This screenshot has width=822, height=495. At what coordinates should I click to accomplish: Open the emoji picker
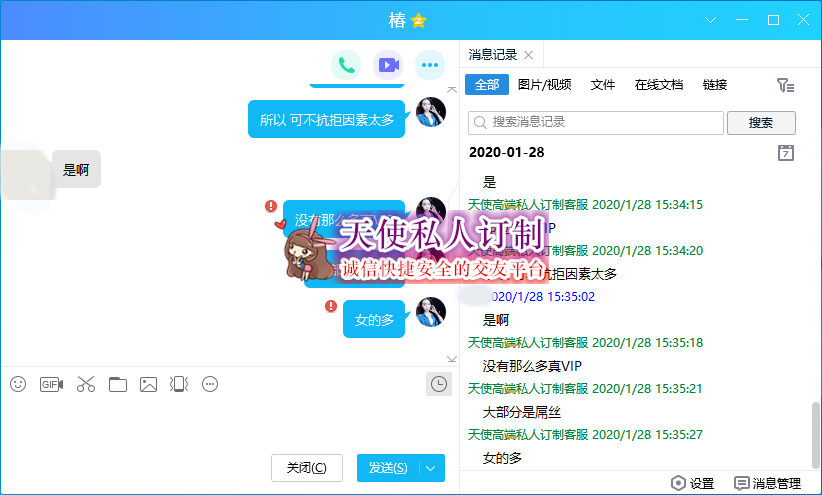pos(18,384)
